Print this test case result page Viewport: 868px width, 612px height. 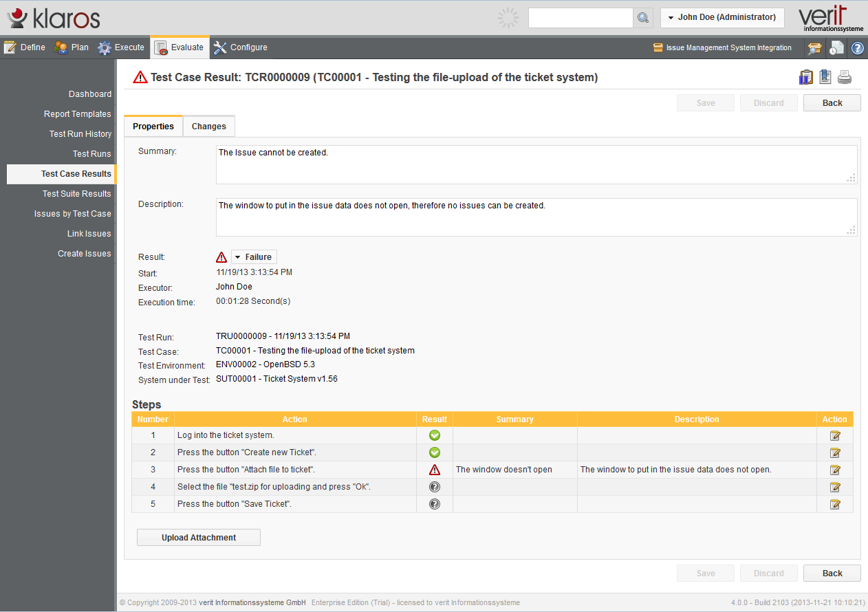tap(845, 77)
